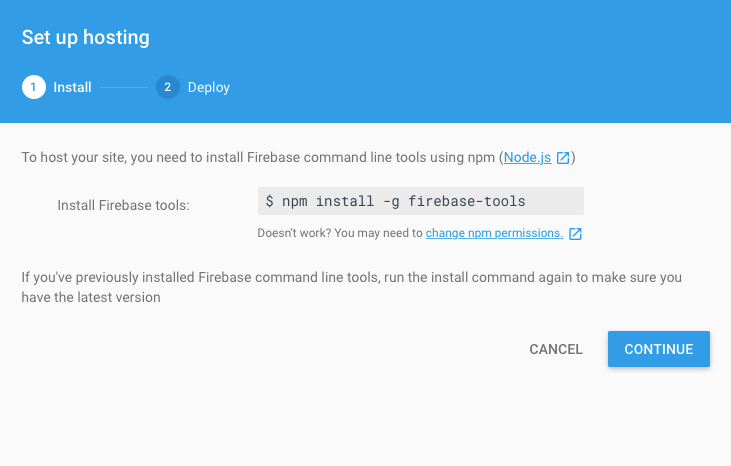The image size is (731, 466).
Task: Select the Install step label
Action: click(x=72, y=88)
